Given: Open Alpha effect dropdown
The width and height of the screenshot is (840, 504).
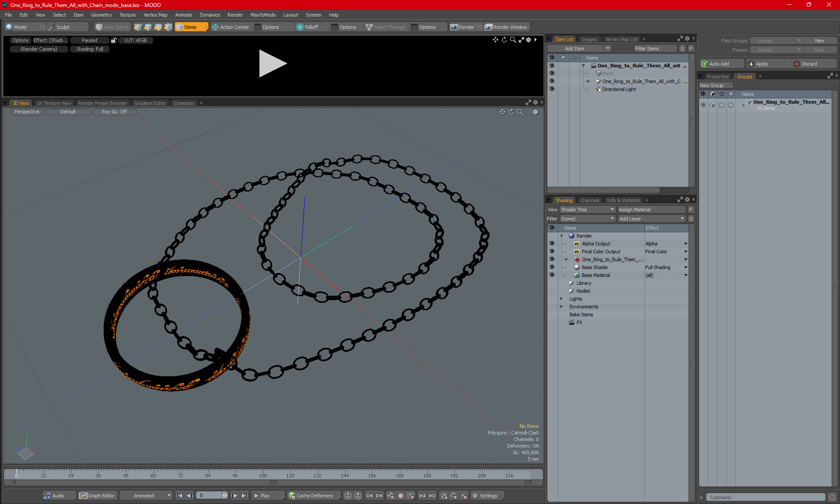Looking at the screenshot, I should (x=686, y=244).
